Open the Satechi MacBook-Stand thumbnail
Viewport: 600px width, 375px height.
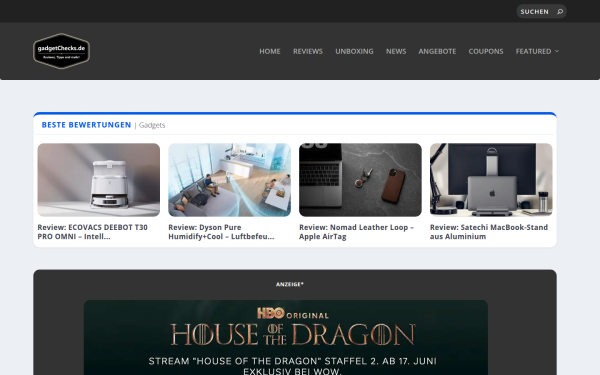491,180
